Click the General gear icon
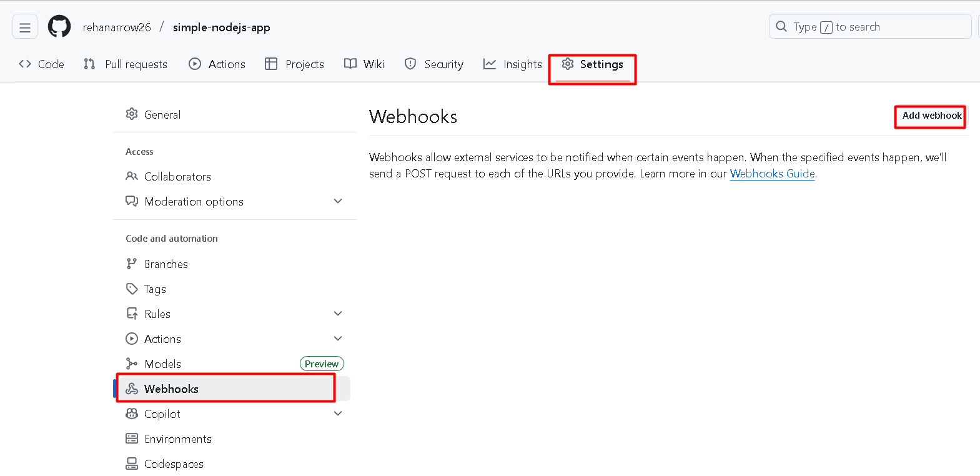The image size is (980, 476). point(132,114)
